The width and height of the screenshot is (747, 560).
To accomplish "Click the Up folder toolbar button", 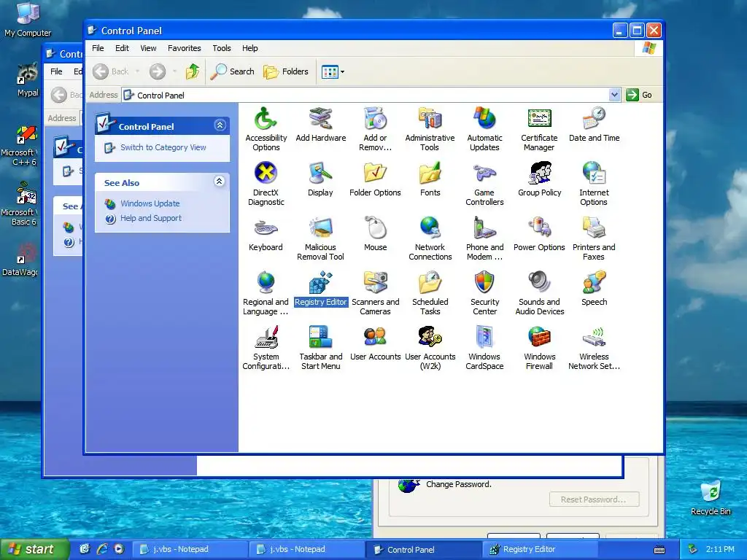I will coord(193,71).
